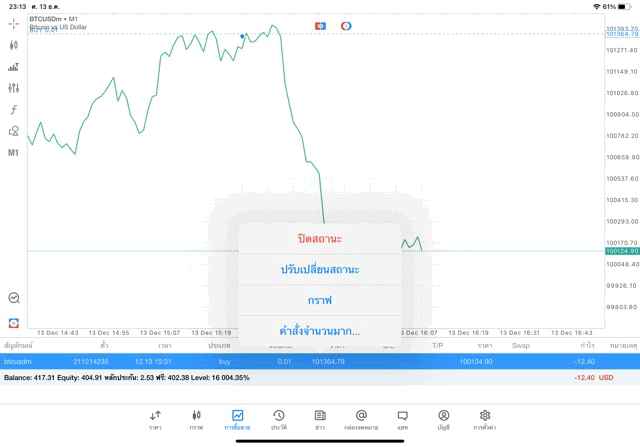Open the indicators icon in sidebar
Viewport: 640px width, 447px height.
coord(14,67)
